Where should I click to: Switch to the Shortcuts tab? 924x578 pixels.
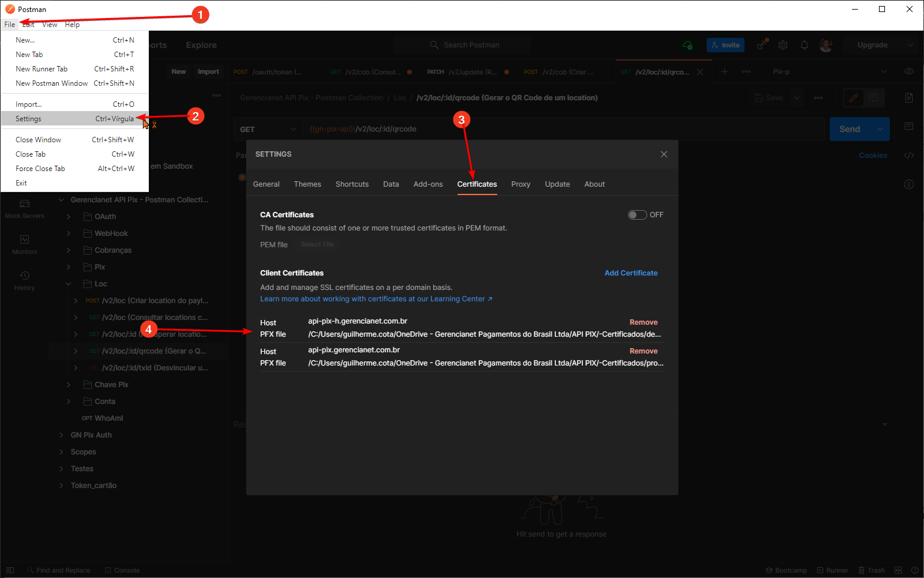pos(352,184)
